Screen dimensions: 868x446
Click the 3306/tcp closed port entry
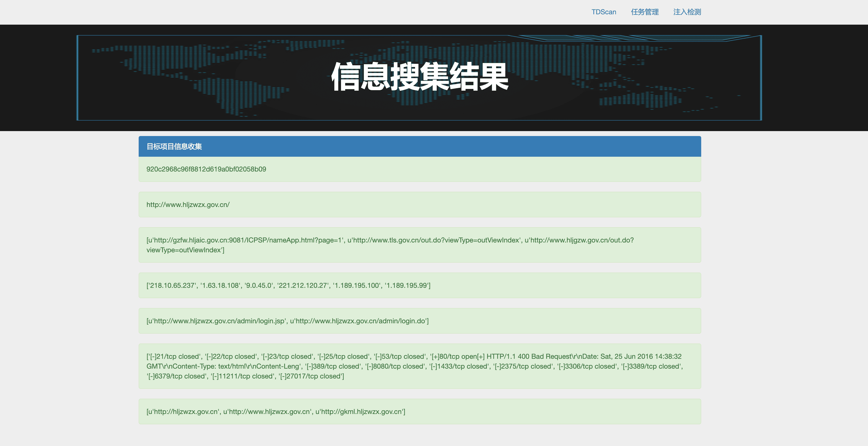tap(587, 366)
